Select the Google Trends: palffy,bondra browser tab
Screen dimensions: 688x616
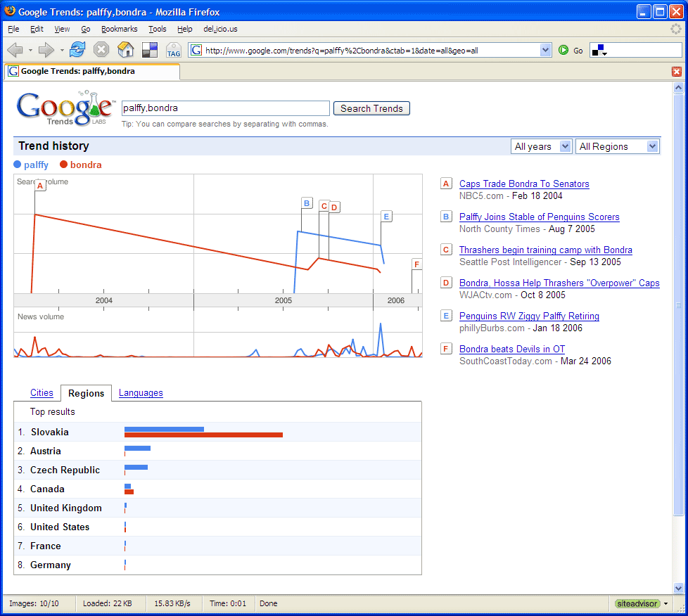91,72
